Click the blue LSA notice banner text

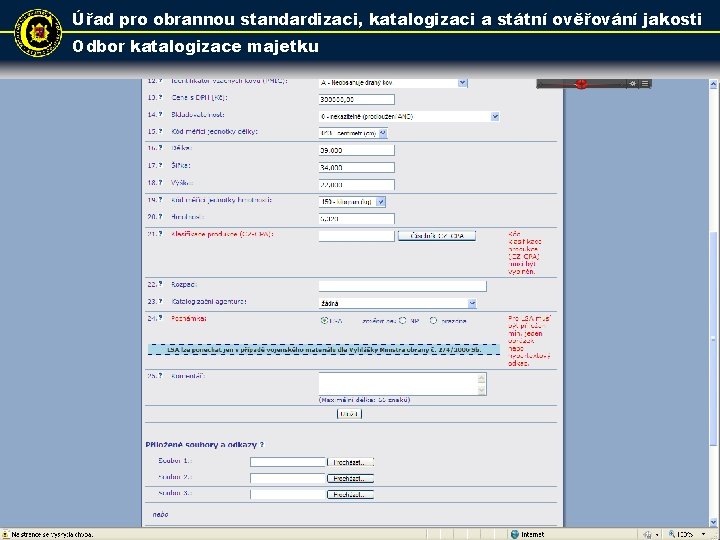click(324, 349)
